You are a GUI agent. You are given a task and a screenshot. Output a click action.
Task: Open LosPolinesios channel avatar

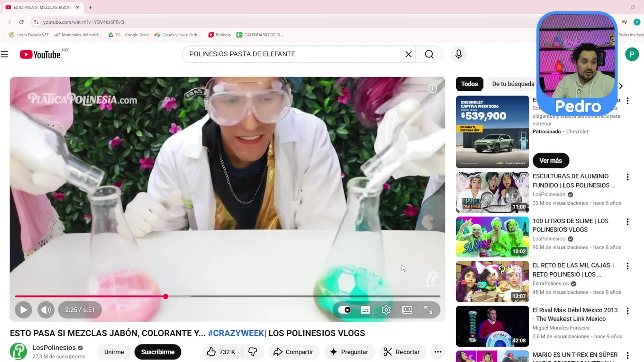pos(18,351)
